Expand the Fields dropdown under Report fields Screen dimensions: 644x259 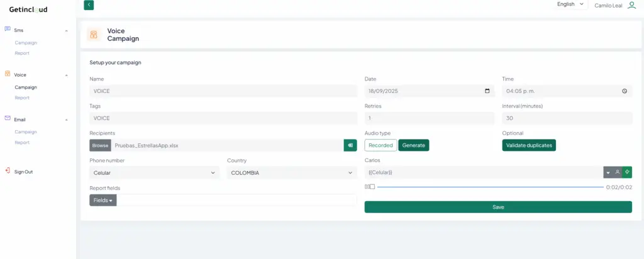[x=103, y=201]
